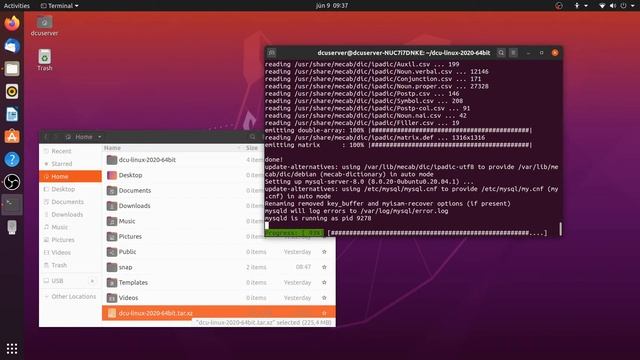
Task: Click the search icon in Files window
Action: point(253,137)
